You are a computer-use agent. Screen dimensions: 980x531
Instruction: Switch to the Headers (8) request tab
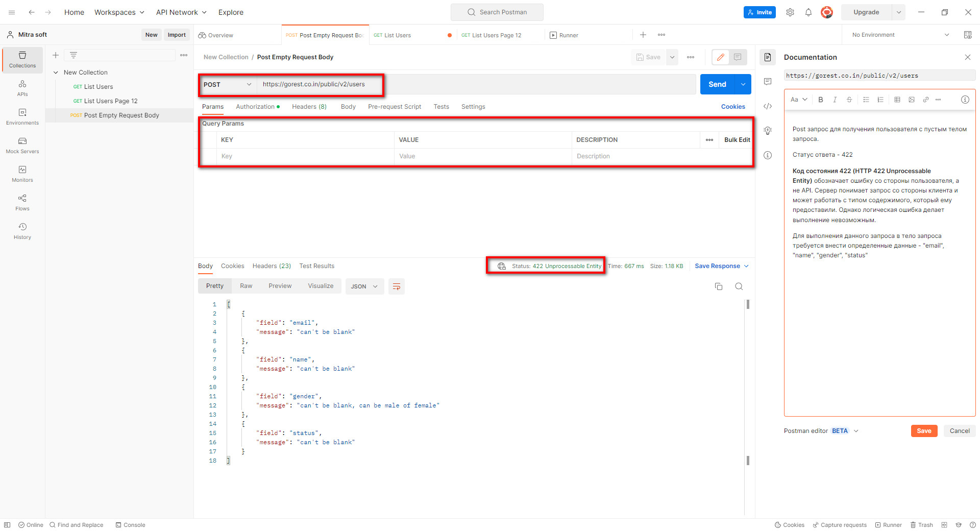[x=309, y=107]
